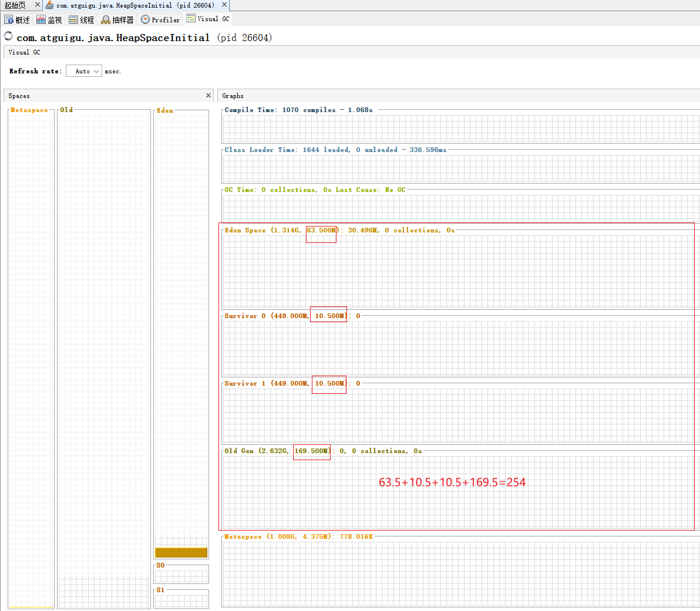This screenshot has height=611, width=700.
Task: Click the Visual GC tab icon
Action: tap(191, 18)
